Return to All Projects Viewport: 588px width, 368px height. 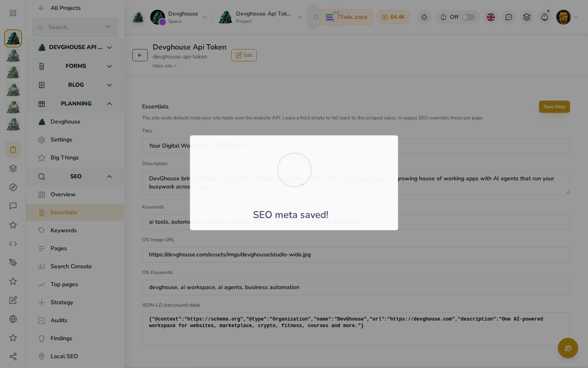tap(60, 8)
